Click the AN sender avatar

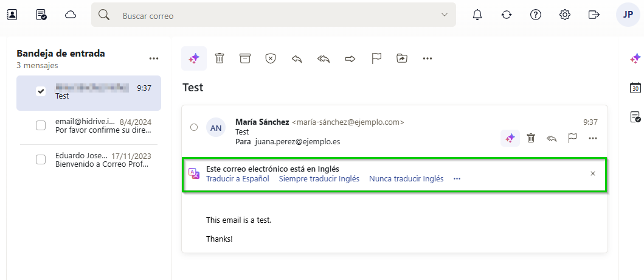216,128
